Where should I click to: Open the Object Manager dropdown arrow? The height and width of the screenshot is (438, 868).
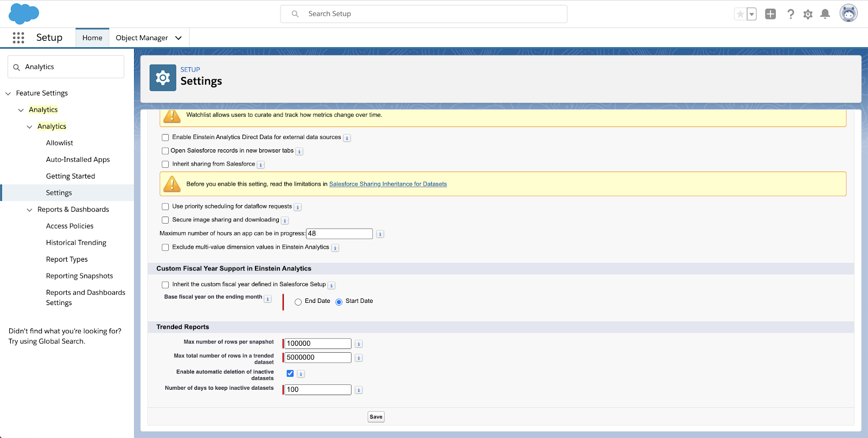[178, 38]
